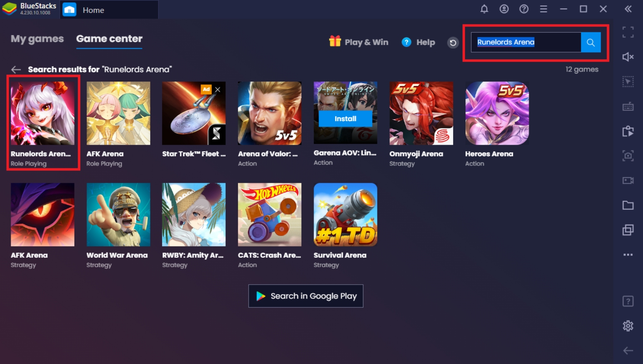The width and height of the screenshot is (643, 364).
Task: Click the Runelords Arena search field
Action: tap(526, 42)
